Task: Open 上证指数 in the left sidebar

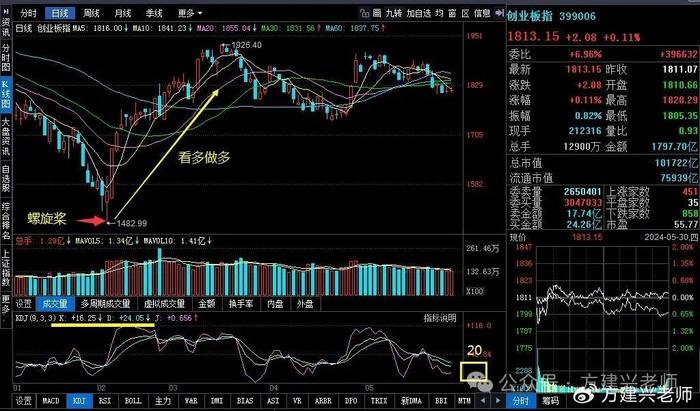Action: 6,268
